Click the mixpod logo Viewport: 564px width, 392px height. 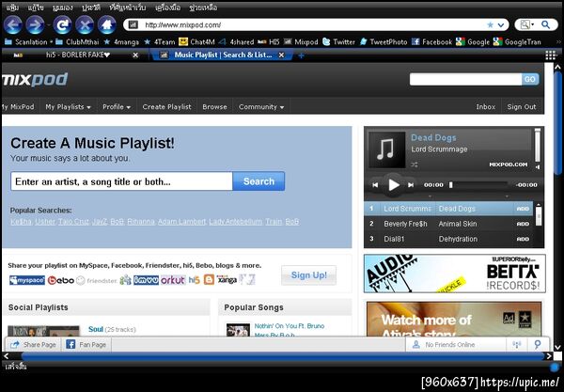[35, 80]
